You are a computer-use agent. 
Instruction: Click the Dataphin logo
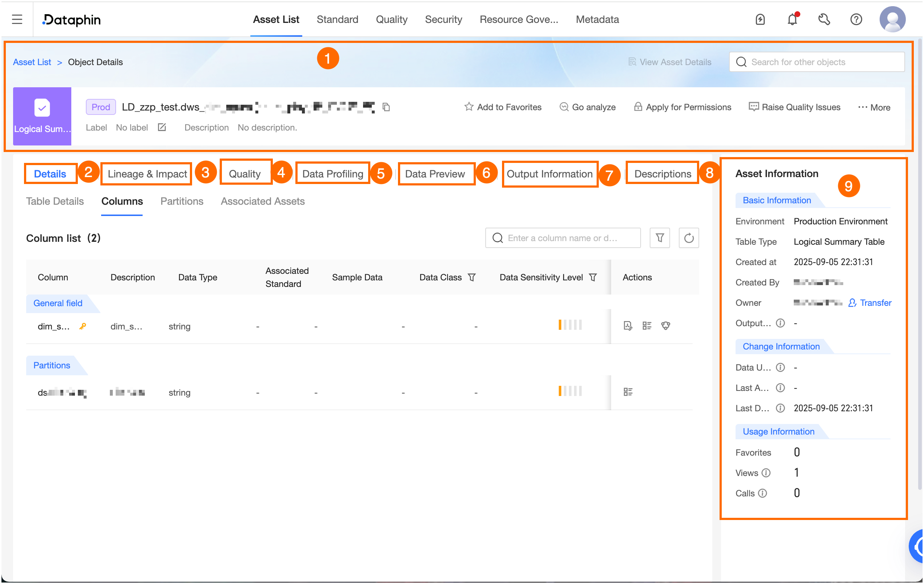pyautogui.click(x=71, y=20)
